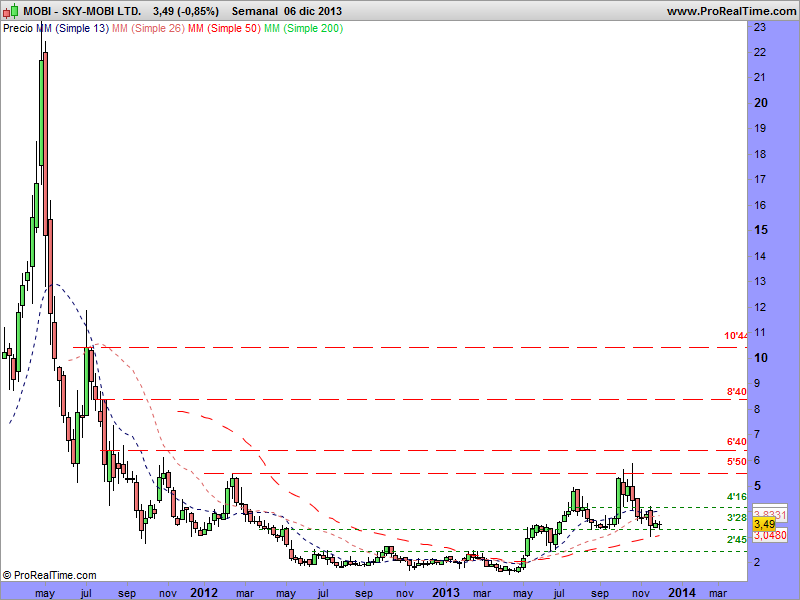Click the 10'44 resistance level label
This screenshot has width=800, height=600.
736,336
